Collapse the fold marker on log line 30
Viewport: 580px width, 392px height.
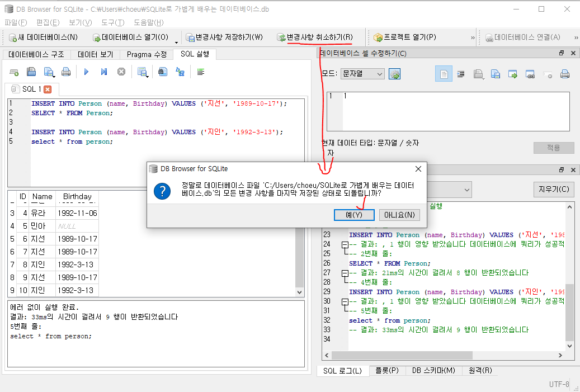[x=345, y=301]
